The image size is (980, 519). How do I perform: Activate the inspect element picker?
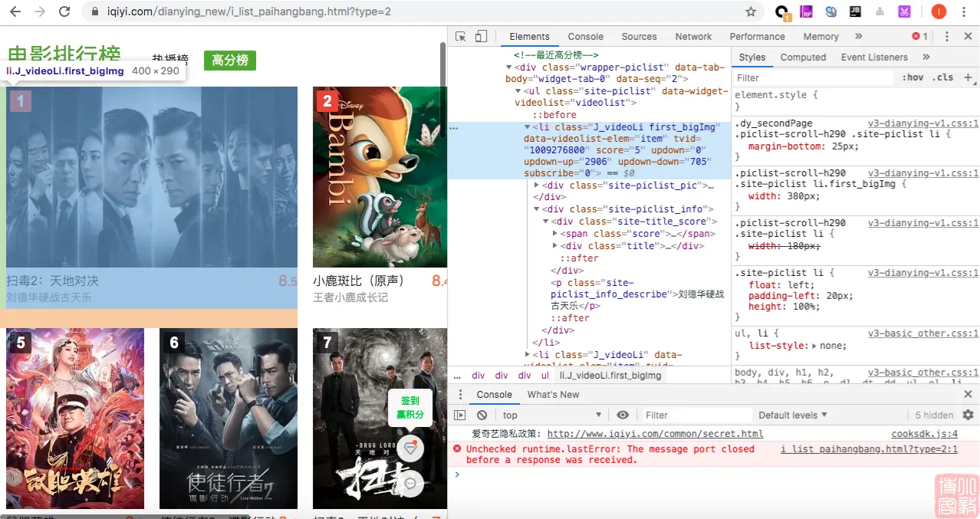point(461,36)
